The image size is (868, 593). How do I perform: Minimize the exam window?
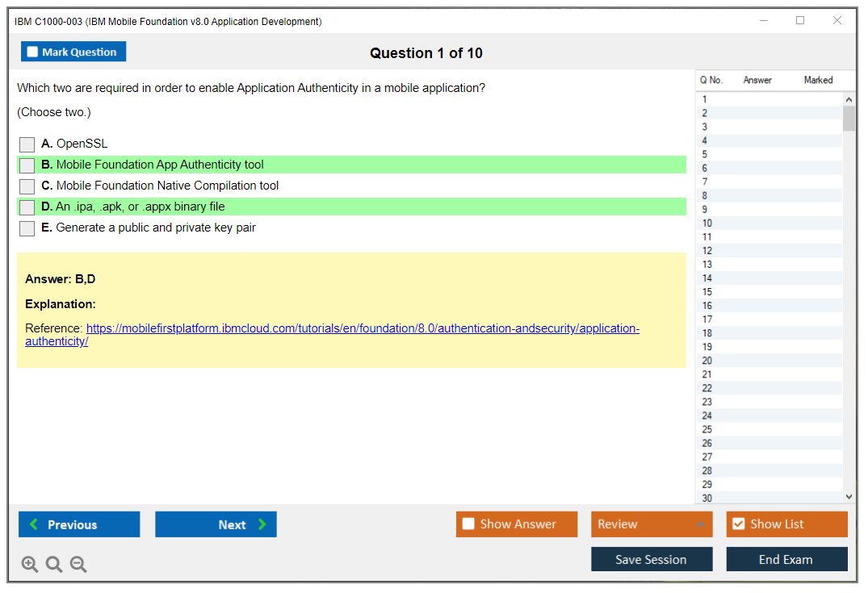(764, 21)
